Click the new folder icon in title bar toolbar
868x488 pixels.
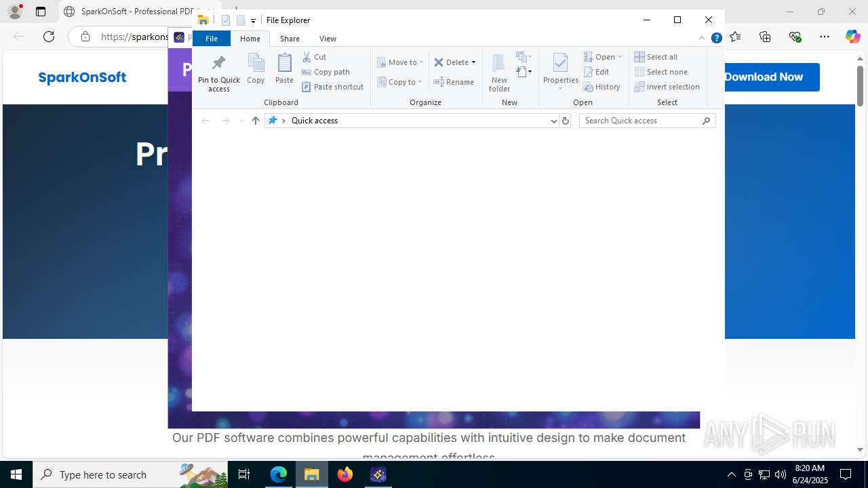coord(241,20)
